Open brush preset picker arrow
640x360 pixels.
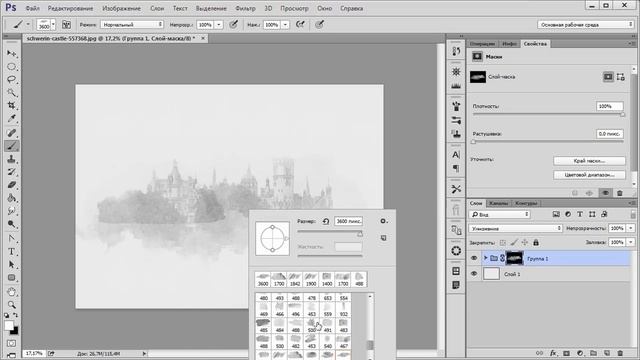click(x=53, y=25)
